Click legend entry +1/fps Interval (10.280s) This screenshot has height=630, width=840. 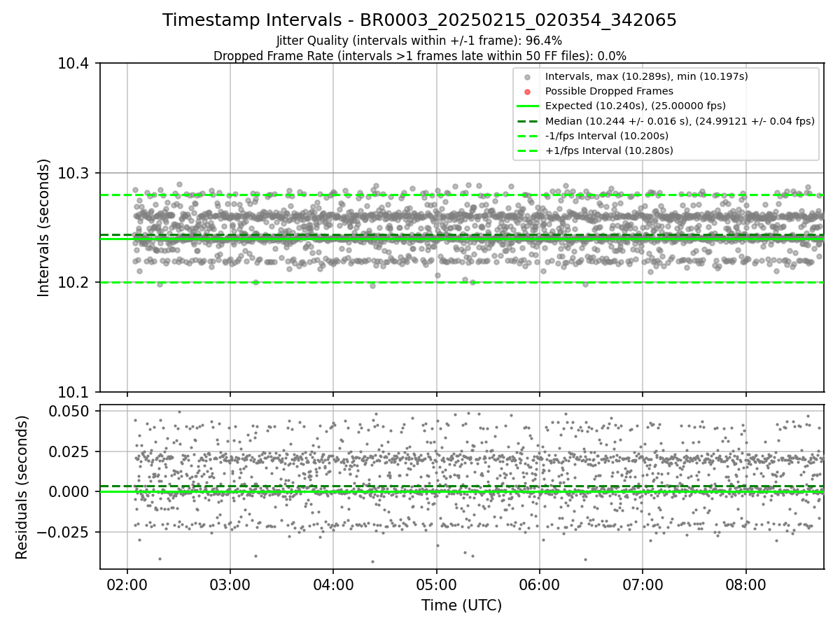click(x=609, y=150)
